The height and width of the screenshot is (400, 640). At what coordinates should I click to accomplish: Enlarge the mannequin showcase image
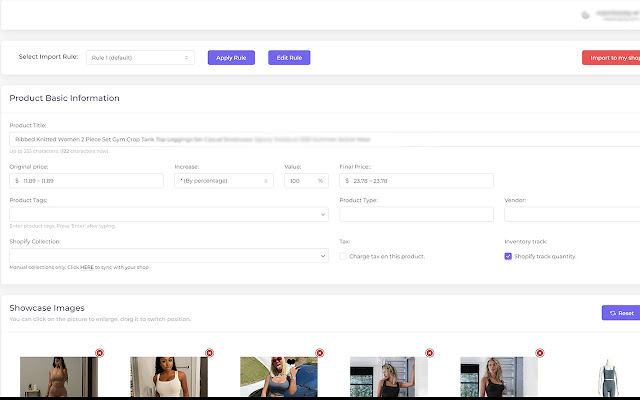(608, 378)
